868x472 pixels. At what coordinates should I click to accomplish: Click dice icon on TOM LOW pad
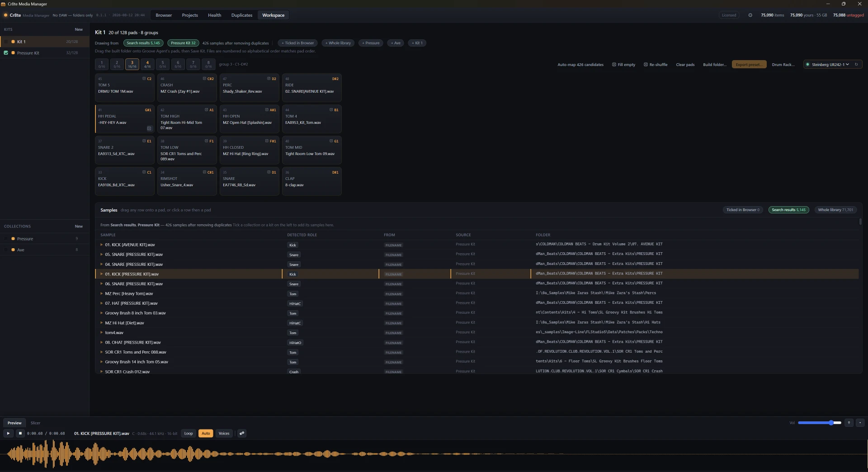tap(206, 141)
